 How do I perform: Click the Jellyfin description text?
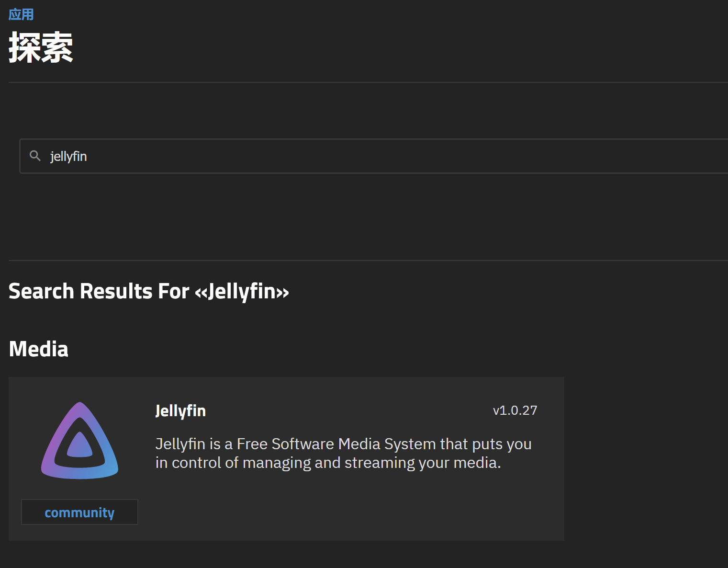tap(343, 453)
